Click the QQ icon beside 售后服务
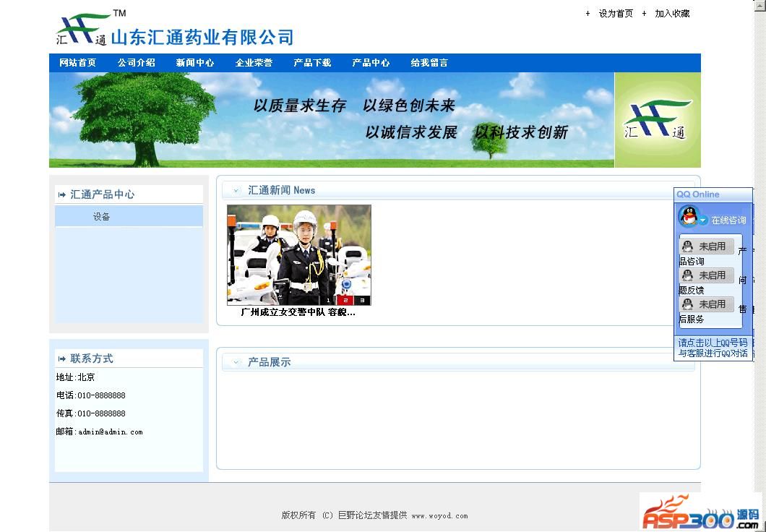This screenshot has width=766, height=532. [687, 304]
